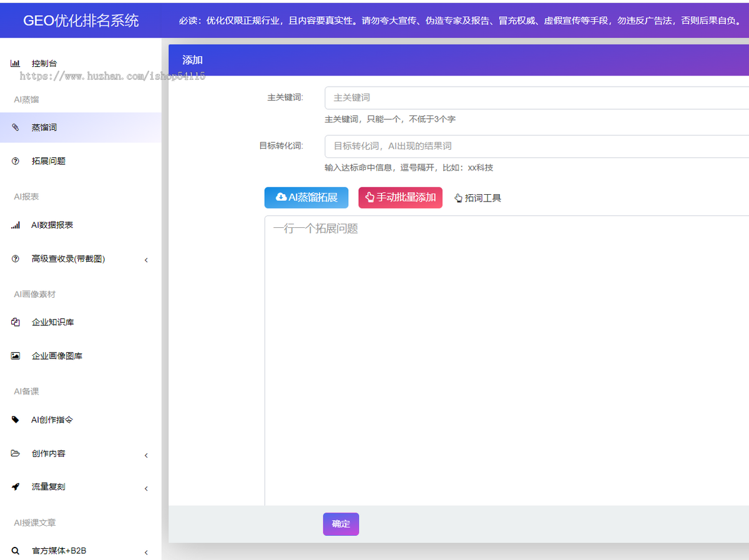Click the AI蒸馏拓展 button
This screenshot has height=560, width=749.
pyautogui.click(x=306, y=198)
